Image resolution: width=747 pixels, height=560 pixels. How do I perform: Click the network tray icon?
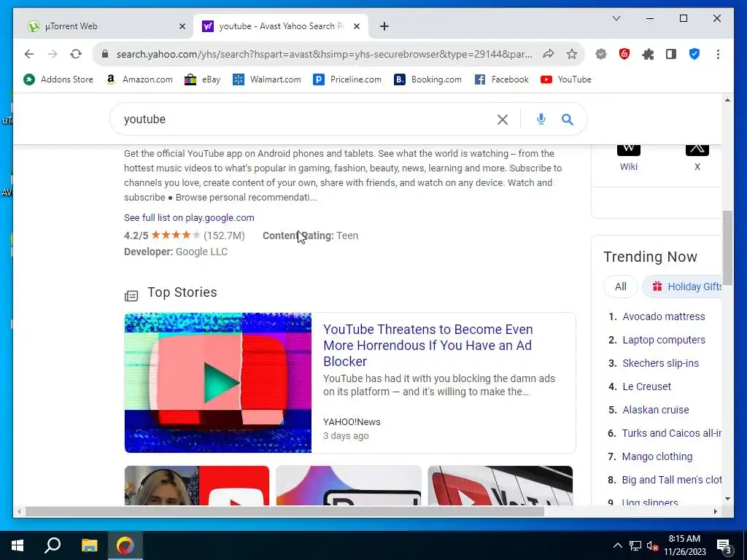(635, 545)
